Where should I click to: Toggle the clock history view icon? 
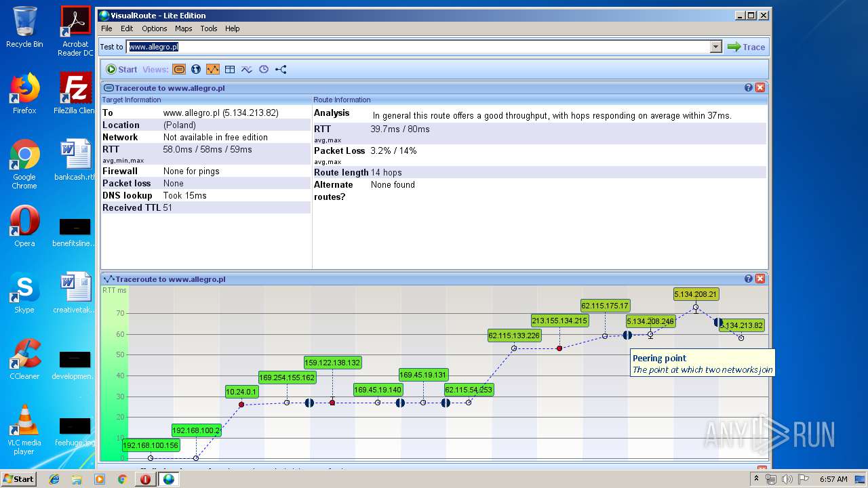coord(264,69)
